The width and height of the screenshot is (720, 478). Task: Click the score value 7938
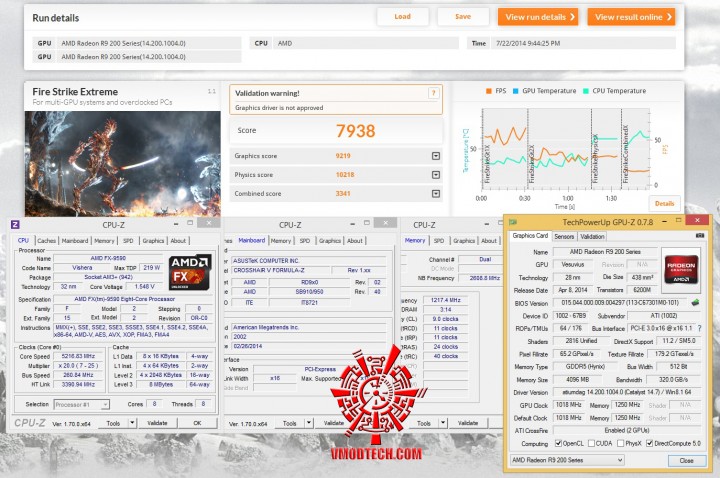pos(355,131)
